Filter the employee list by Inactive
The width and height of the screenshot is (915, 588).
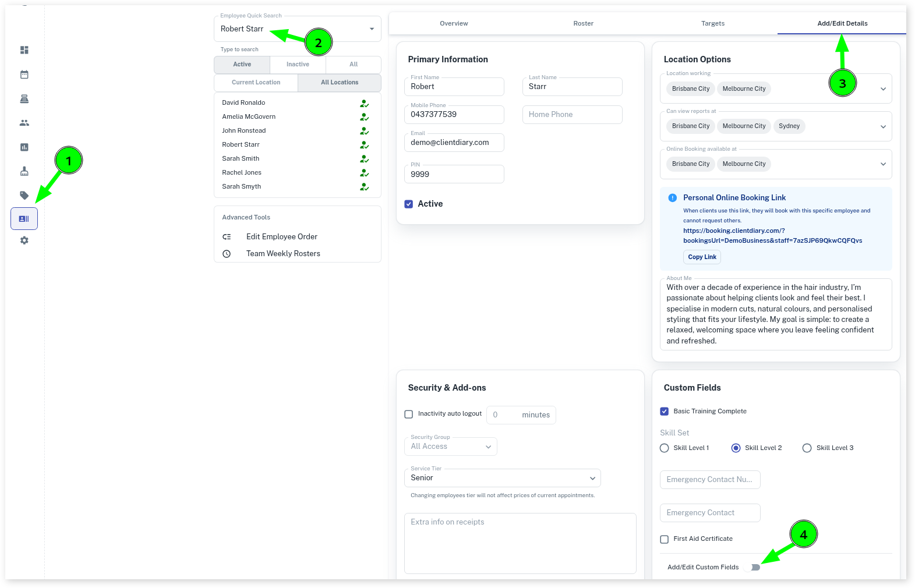298,65
